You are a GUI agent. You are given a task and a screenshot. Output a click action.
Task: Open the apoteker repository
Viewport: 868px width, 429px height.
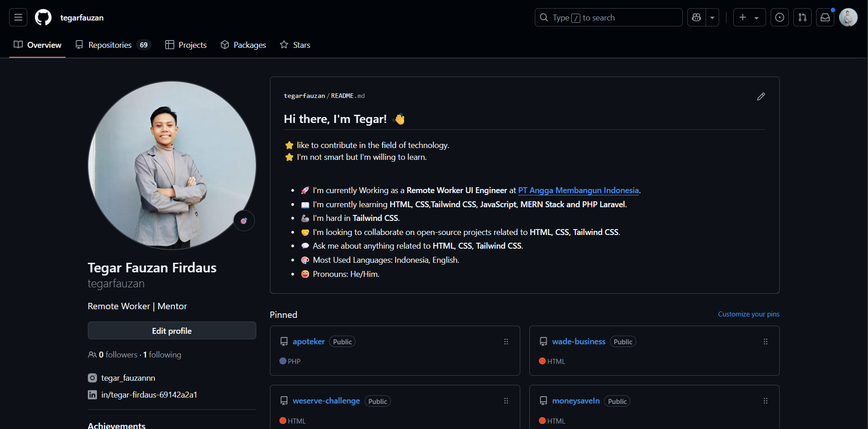click(x=309, y=342)
